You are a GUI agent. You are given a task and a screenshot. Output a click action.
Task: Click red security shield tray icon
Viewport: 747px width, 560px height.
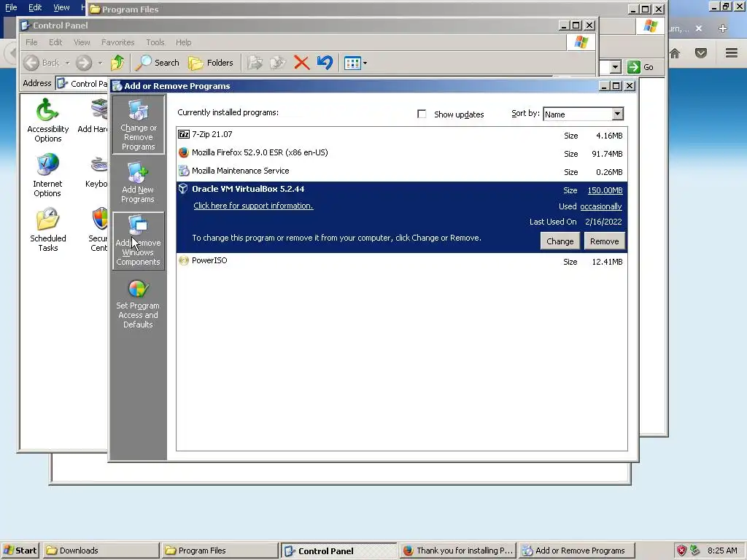point(682,551)
